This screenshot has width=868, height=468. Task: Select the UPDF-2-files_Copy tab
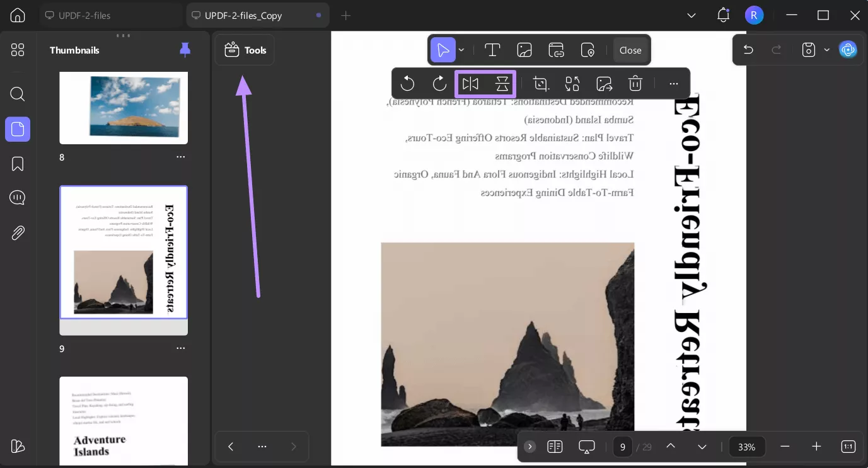coord(258,15)
